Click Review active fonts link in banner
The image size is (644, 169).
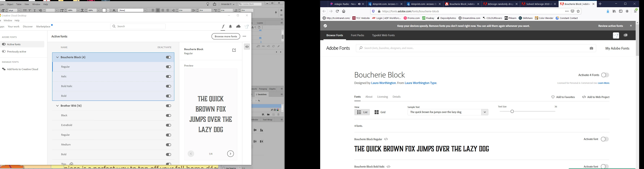coord(611,26)
